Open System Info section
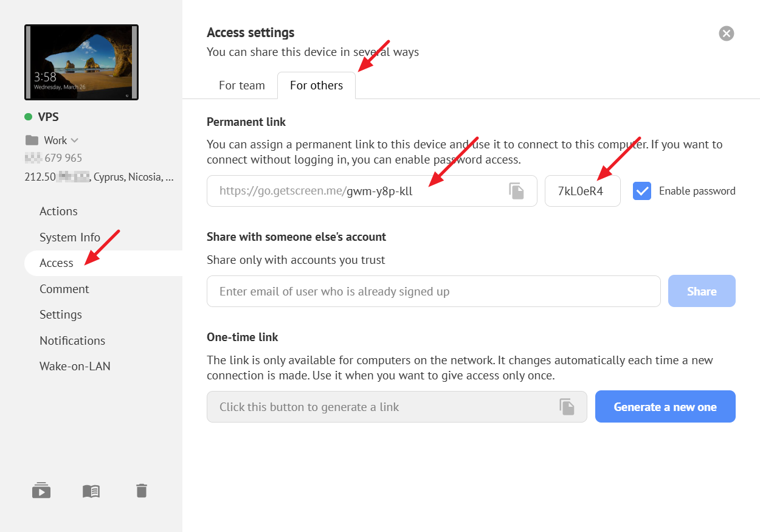The width and height of the screenshot is (760, 532). tap(69, 237)
